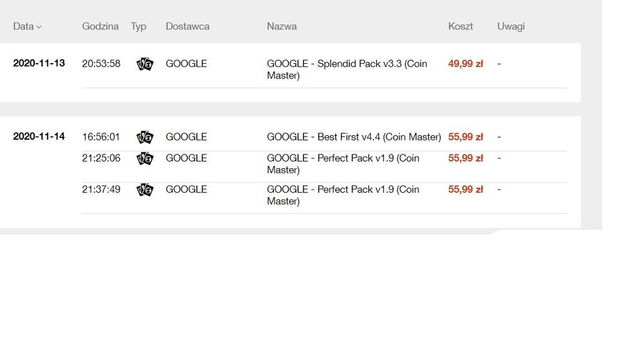Select the 2020-11-13 date group
The height and width of the screenshot is (362, 644).
pyautogui.click(x=39, y=63)
